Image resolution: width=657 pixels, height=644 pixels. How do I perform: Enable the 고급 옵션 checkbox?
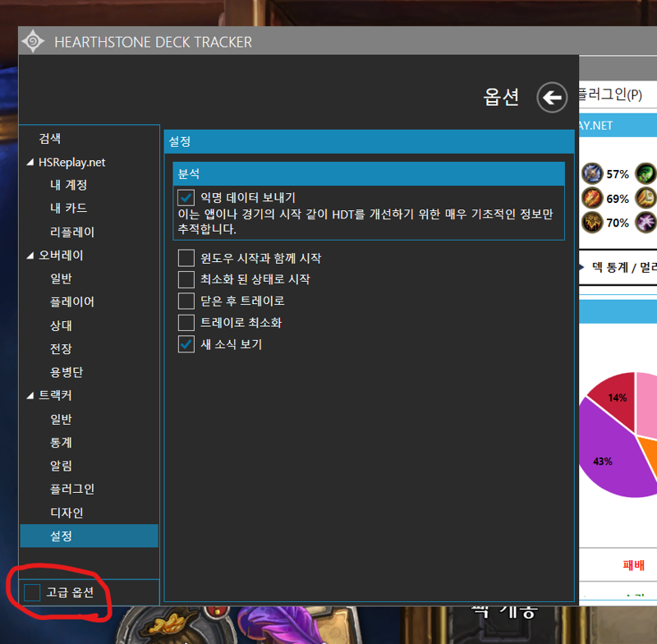tap(32, 592)
